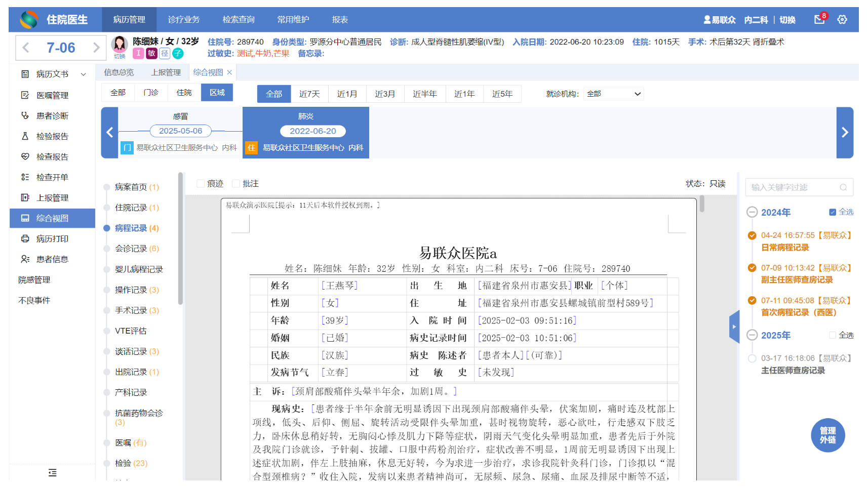Image resolution: width=868 pixels, height=487 pixels.
Task: Open 病历打印 printer icon in sidebar
Action: 25,238
